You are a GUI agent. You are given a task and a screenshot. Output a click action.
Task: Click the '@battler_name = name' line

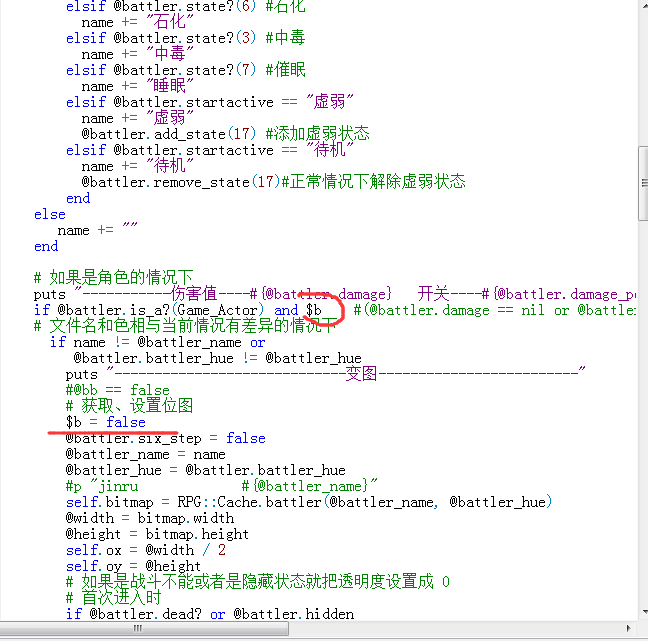tap(145, 454)
